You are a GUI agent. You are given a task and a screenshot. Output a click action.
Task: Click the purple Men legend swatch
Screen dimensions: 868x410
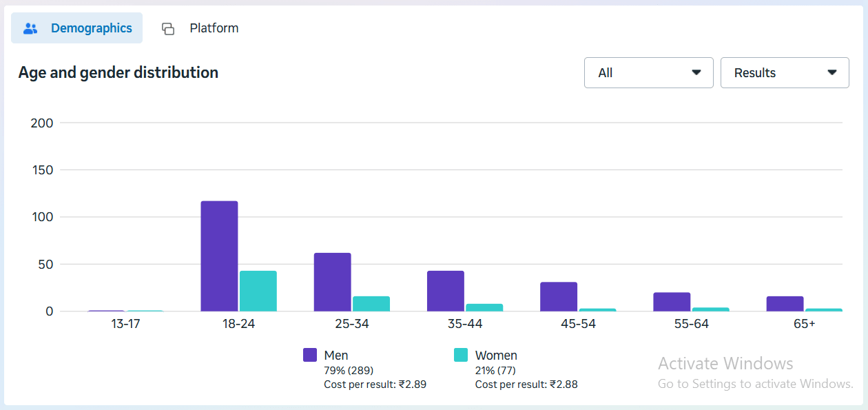310,356
